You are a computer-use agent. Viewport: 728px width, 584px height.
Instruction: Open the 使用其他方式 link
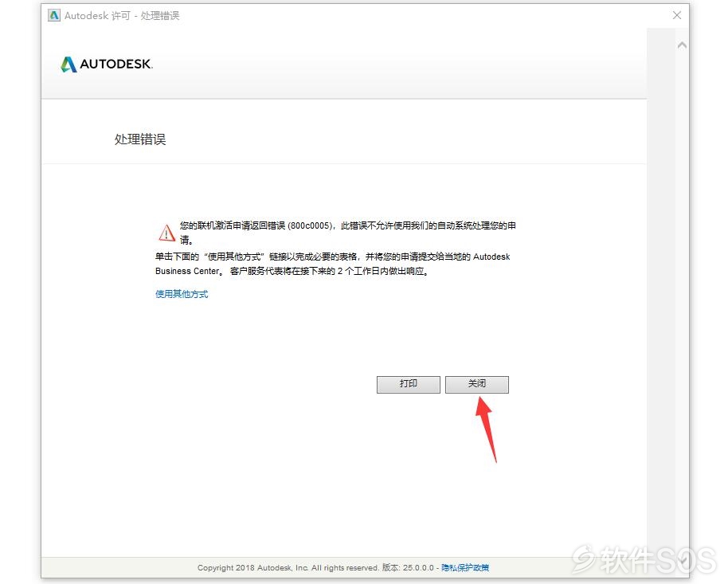[x=182, y=294]
